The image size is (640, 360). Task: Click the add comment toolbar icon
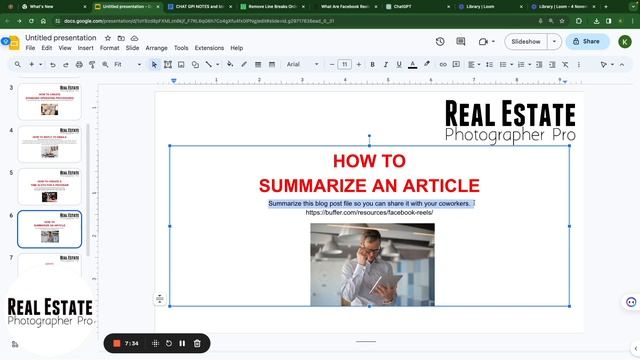point(456,64)
